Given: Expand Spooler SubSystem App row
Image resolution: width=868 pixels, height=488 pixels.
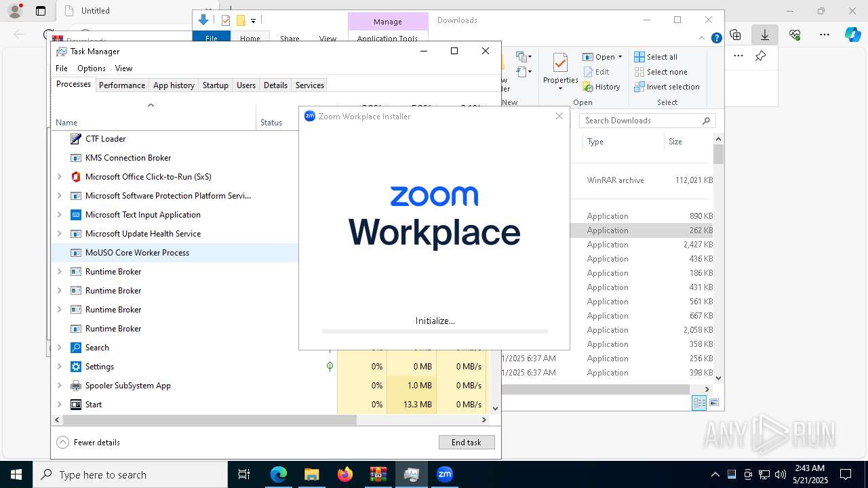Looking at the screenshot, I should (59, 386).
